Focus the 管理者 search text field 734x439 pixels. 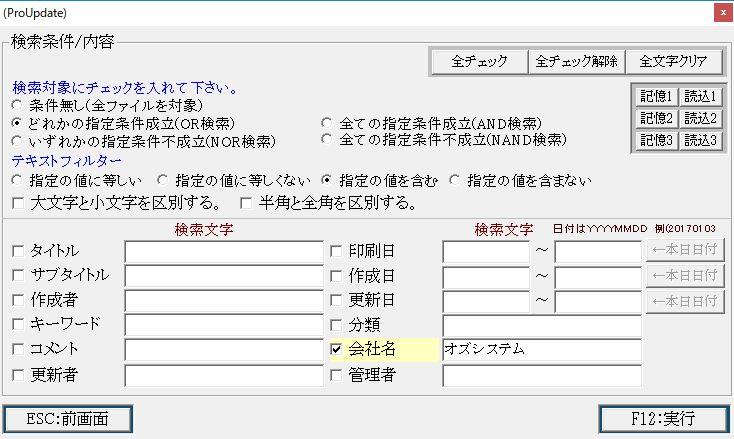coord(542,376)
